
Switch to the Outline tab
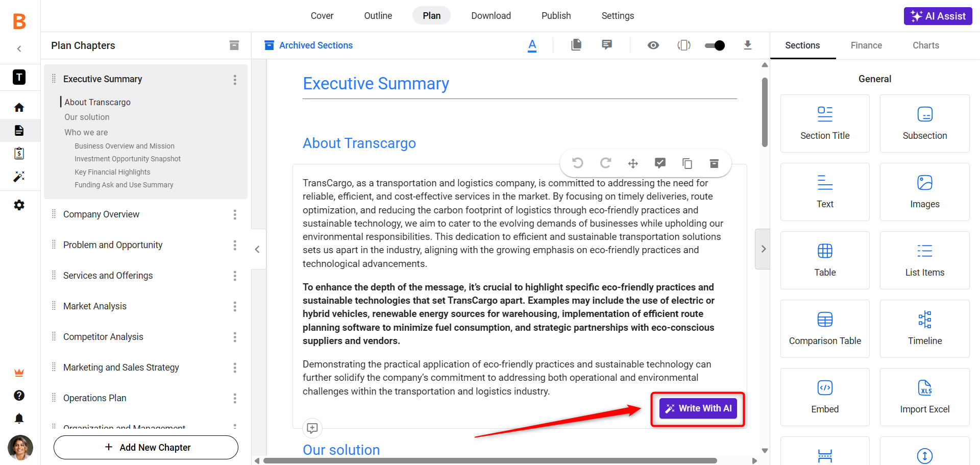378,16
